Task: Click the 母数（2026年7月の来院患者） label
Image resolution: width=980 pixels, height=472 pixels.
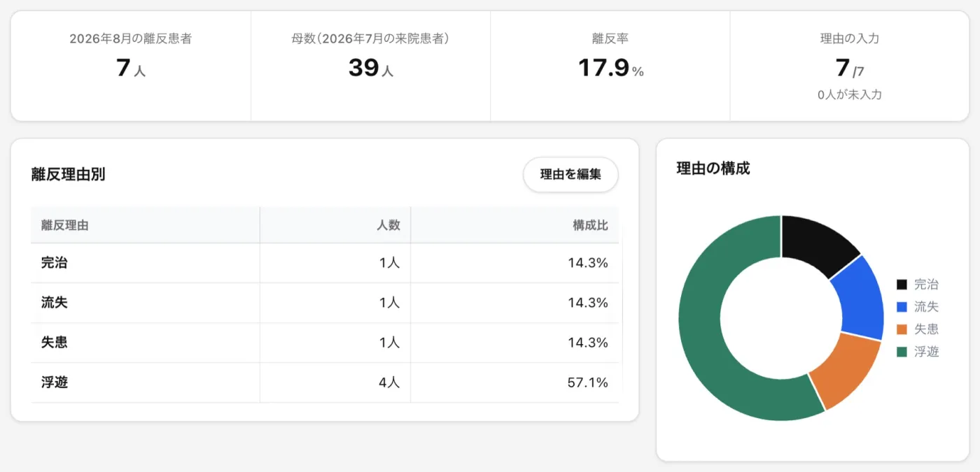Action: [x=371, y=39]
